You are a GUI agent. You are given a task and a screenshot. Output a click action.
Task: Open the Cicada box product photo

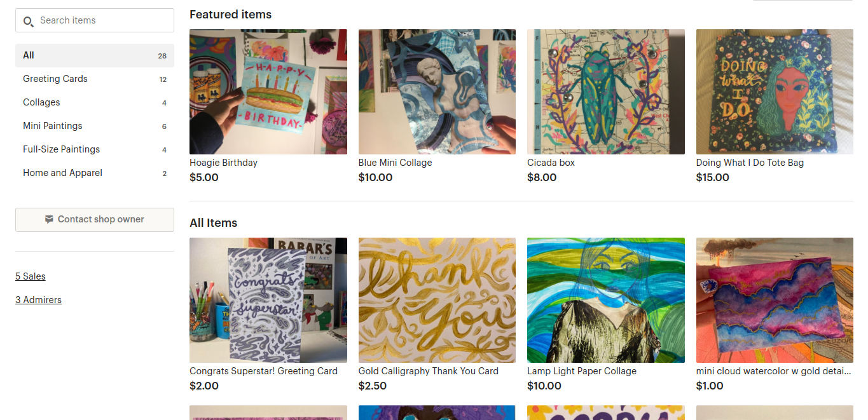(x=605, y=91)
